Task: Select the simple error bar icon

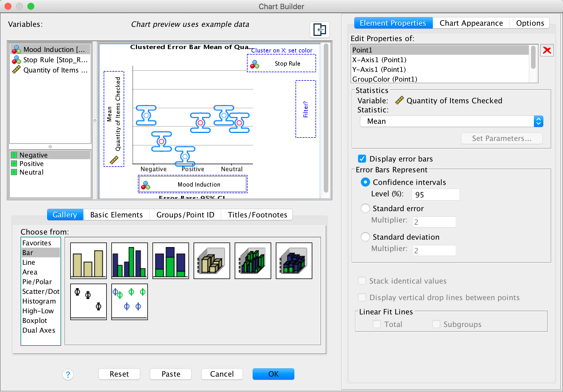Action: 88,302
